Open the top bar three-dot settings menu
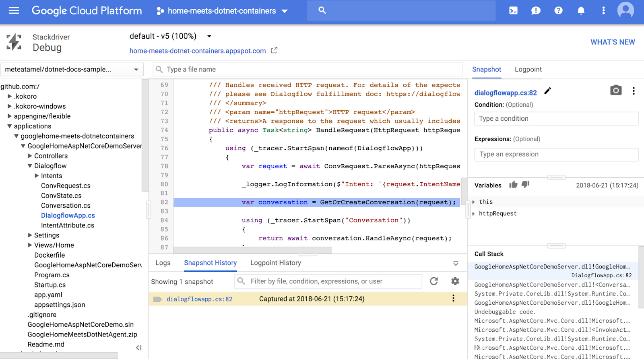The width and height of the screenshot is (644, 359). pos(603,11)
